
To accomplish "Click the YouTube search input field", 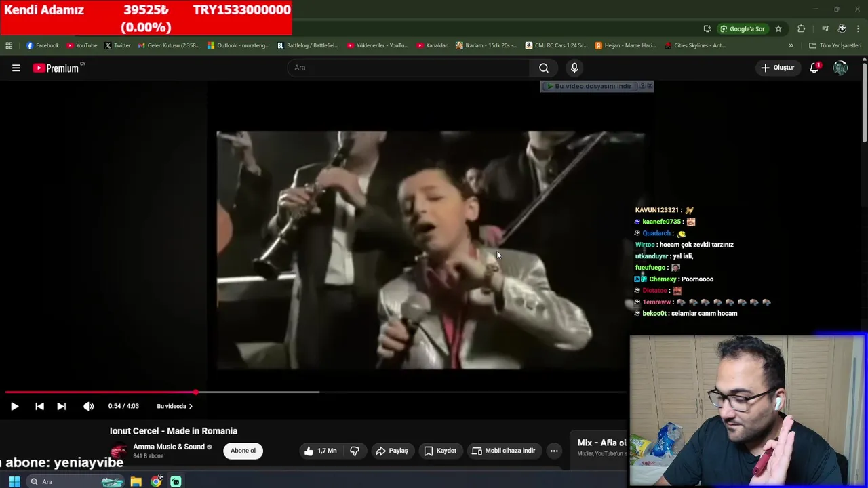I will tap(409, 68).
